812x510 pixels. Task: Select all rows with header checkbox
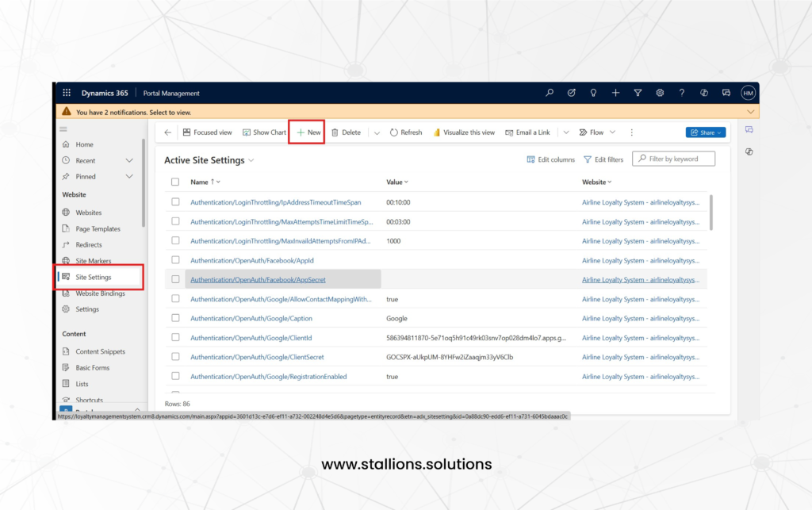(175, 182)
